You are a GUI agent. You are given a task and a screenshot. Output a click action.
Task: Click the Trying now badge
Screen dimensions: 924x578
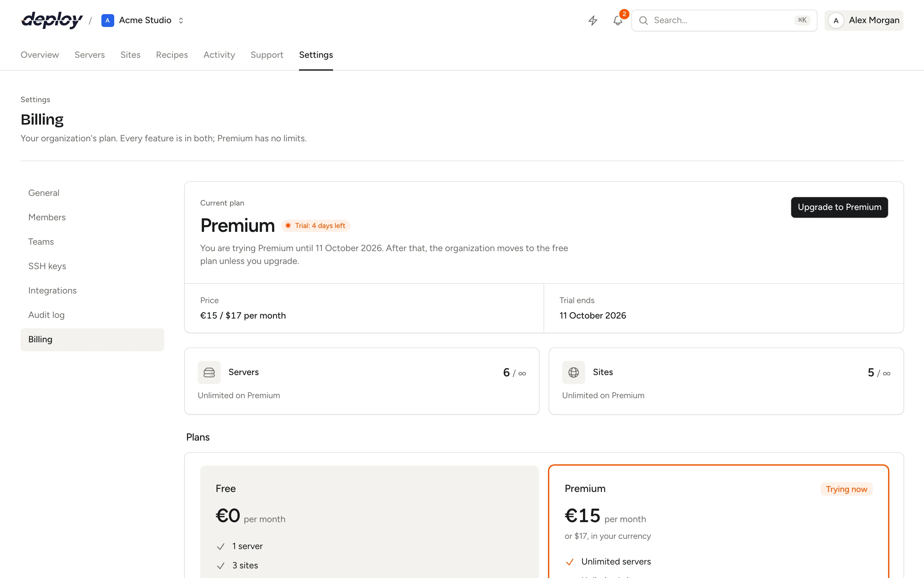click(846, 489)
